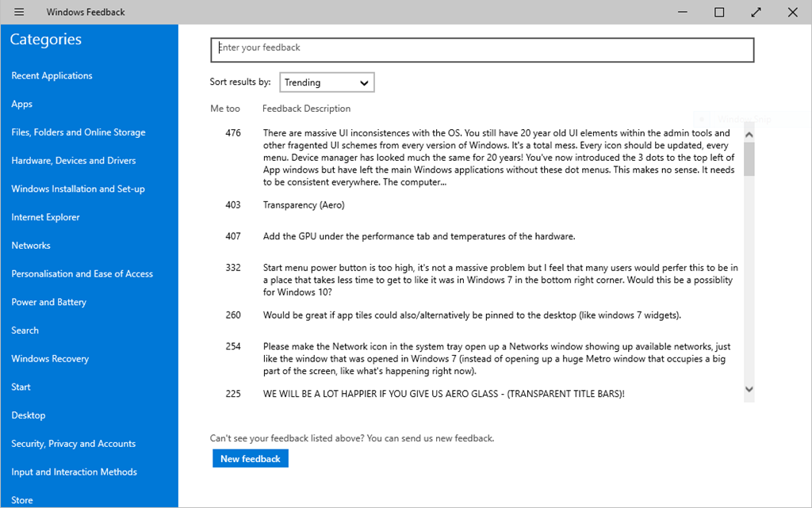Select the Apps category

coord(21,104)
